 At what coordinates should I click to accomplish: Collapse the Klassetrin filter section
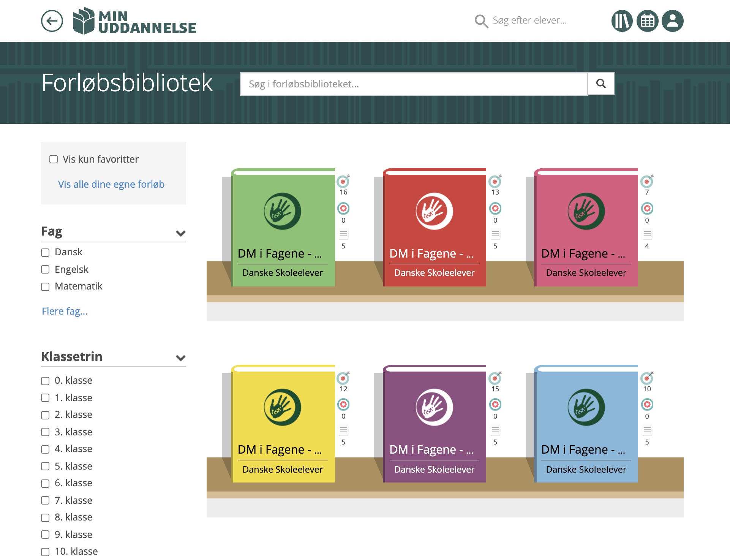point(181,358)
